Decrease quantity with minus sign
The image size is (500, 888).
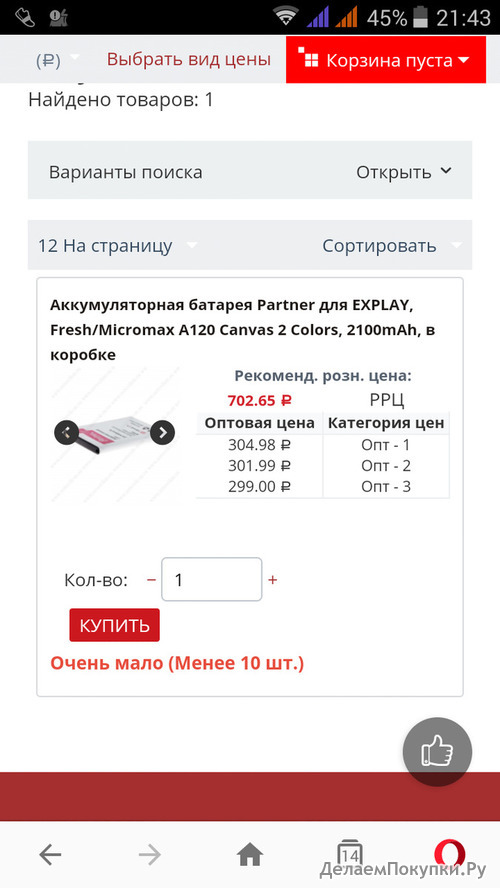[151, 580]
